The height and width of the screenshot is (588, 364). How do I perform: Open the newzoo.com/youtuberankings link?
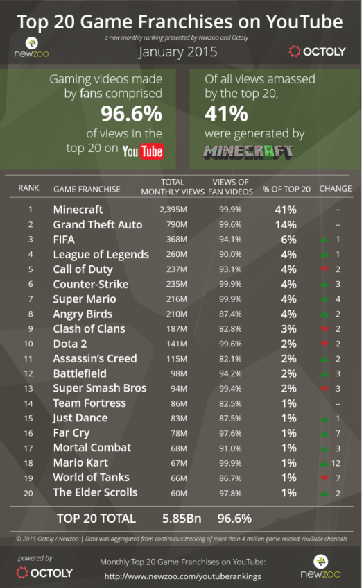[x=183, y=576]
